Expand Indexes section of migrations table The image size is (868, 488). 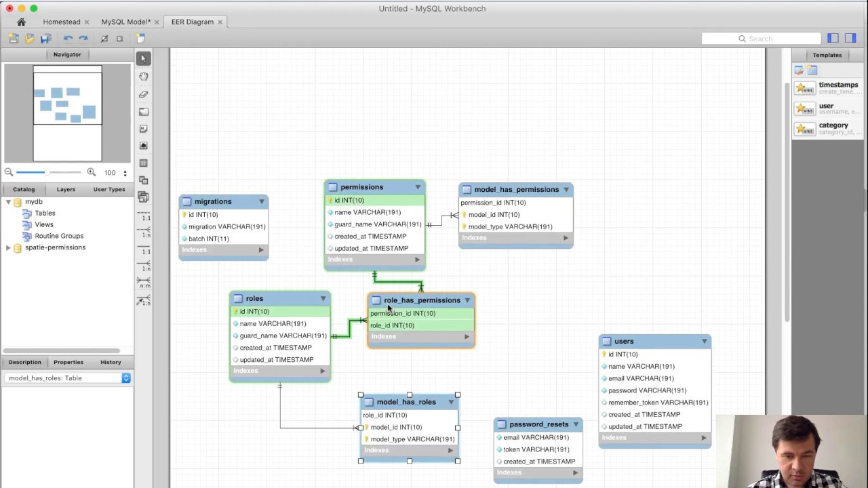(261, 250)
